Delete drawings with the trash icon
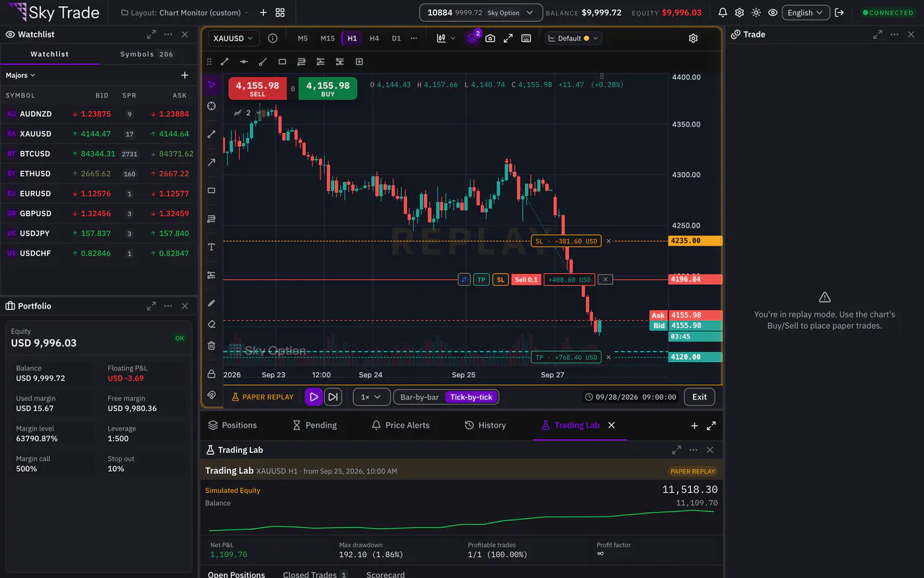 (x=212, y=345)
